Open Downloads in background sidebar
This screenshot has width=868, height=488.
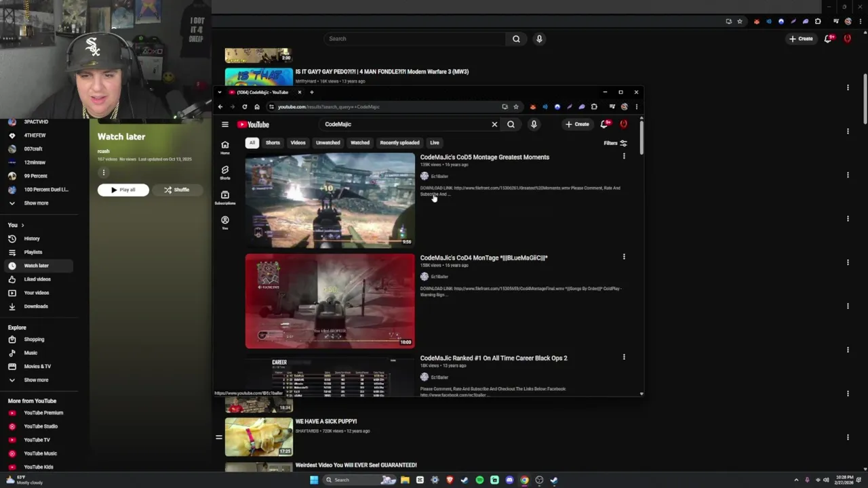point(37,306)
